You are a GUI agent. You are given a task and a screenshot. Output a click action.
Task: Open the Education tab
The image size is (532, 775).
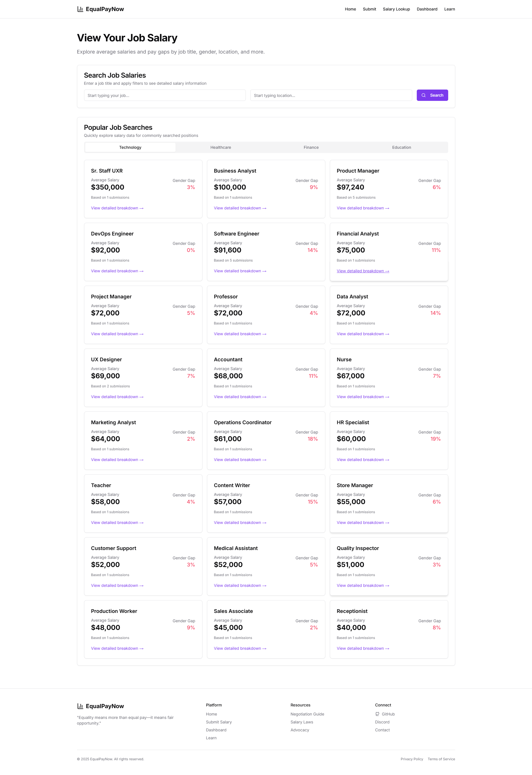point(401,147)
